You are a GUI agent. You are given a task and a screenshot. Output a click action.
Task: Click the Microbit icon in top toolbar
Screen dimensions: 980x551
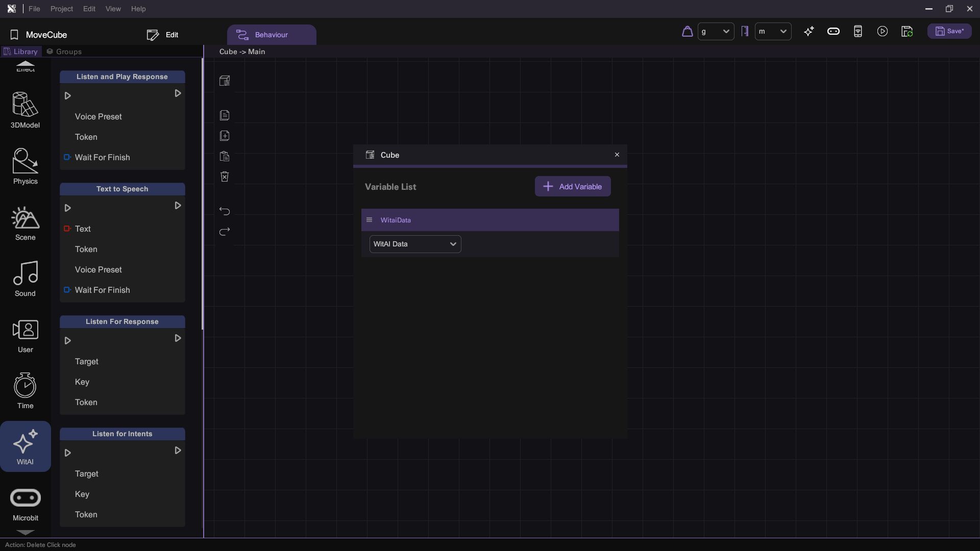click(833, 32)
